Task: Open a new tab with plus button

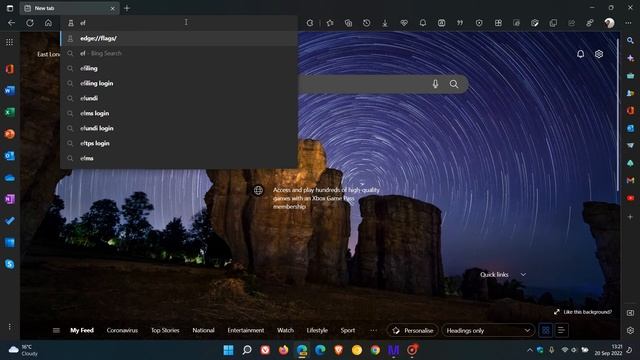Action: click(x=127, y=8)
